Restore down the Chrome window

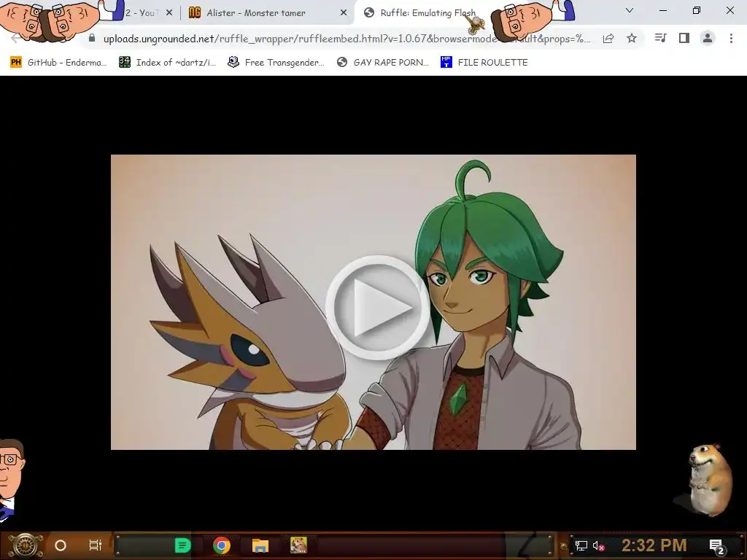(697, 10)
